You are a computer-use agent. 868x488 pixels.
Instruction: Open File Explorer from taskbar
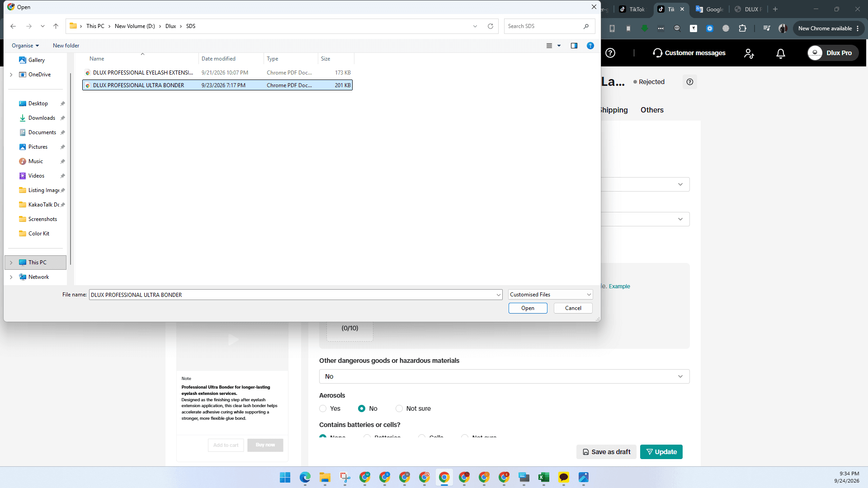tap(325, 477)
